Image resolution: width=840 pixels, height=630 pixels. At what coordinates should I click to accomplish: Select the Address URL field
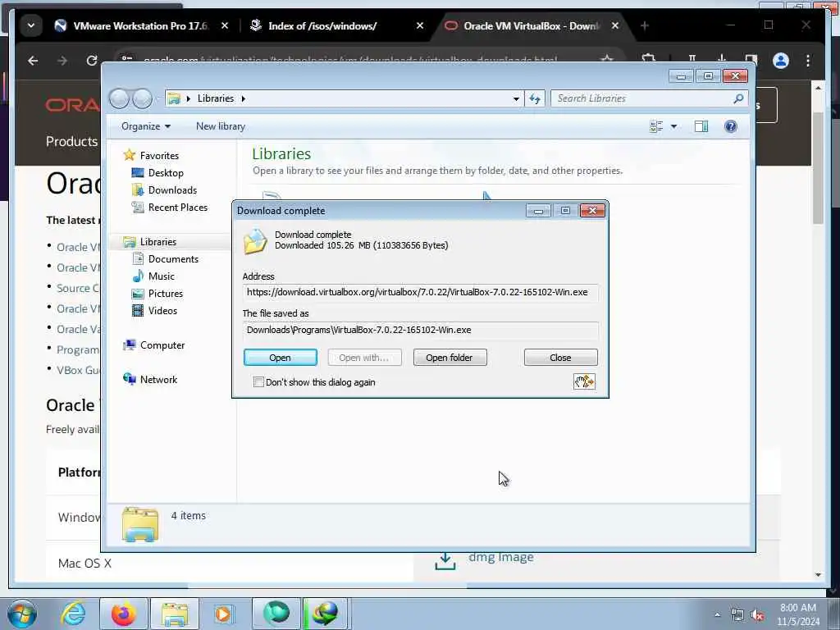click(x=420, y=292)
